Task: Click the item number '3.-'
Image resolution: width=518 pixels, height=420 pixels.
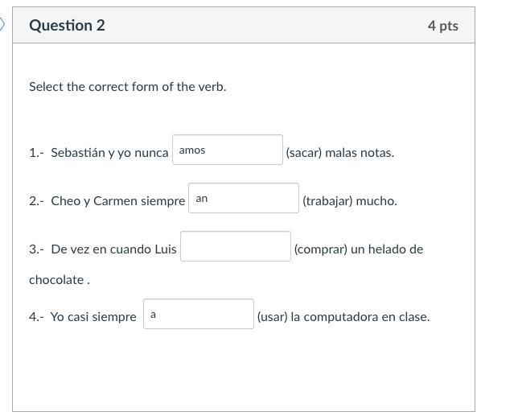Action: click(x=36, y=249)
